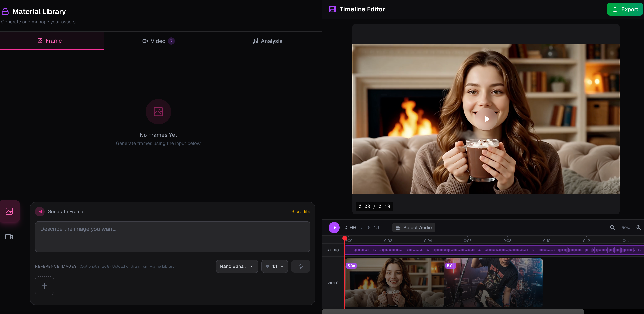Click the Timeline Editor film strip icon
Screen dimensions: 644x314
(x=333, y=9)
